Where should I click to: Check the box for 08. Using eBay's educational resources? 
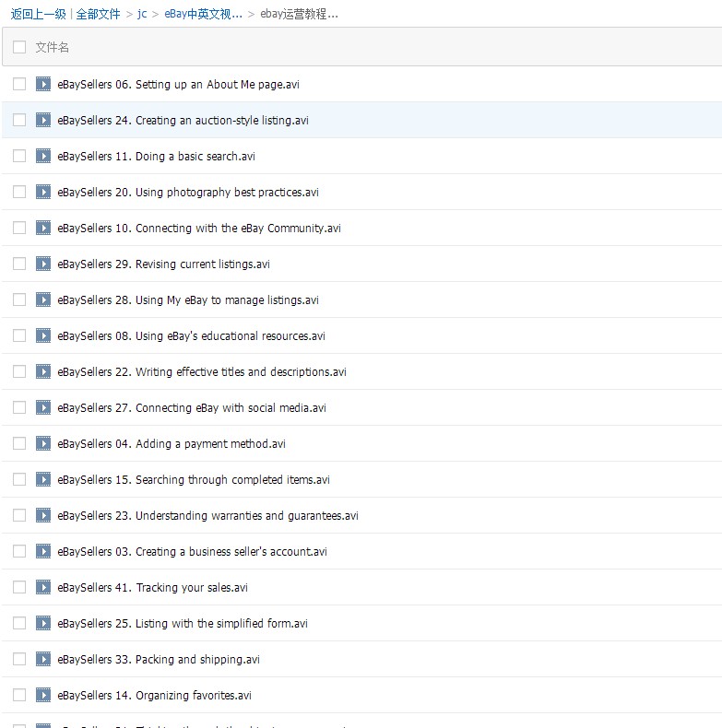19,335
